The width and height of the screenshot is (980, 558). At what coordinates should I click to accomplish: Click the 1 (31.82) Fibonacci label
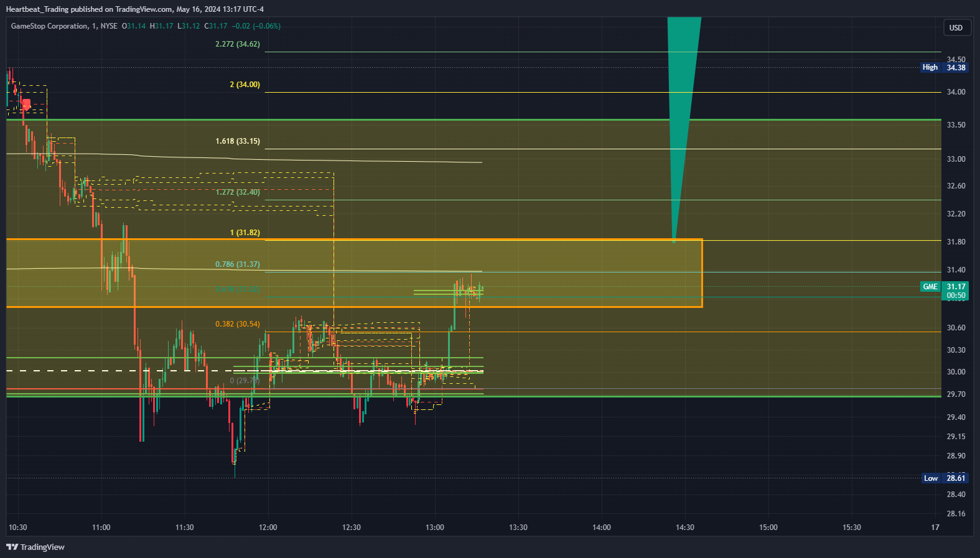coord(245,233)
